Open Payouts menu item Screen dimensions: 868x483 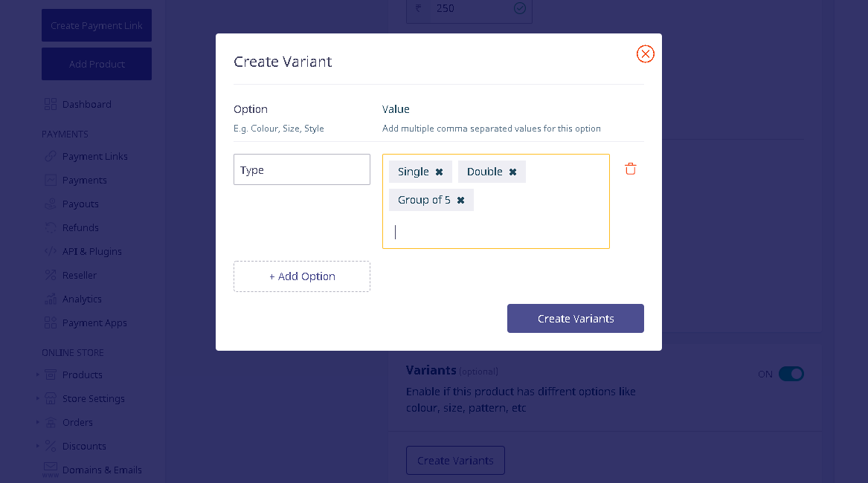point(80,204)
